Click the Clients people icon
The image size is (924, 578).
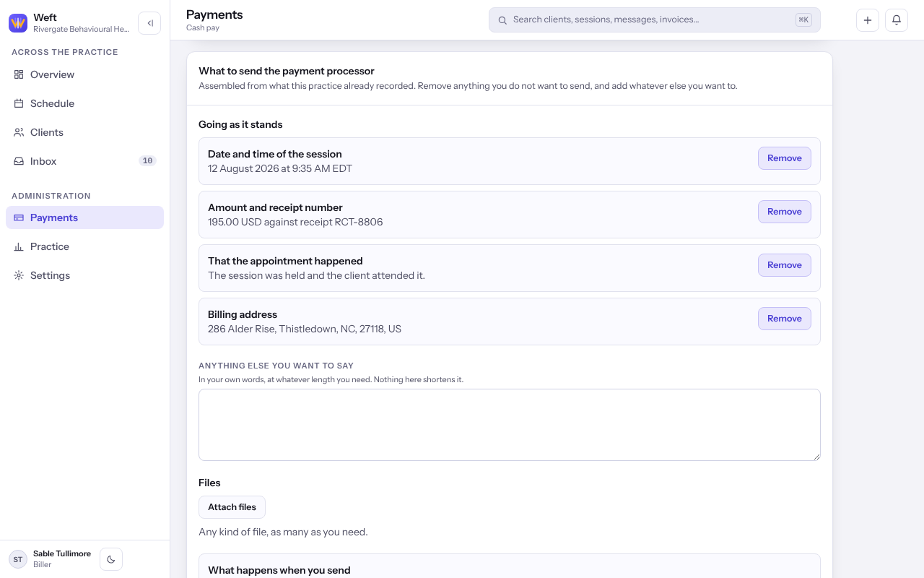pyautogui.click(x=19, y=132)
